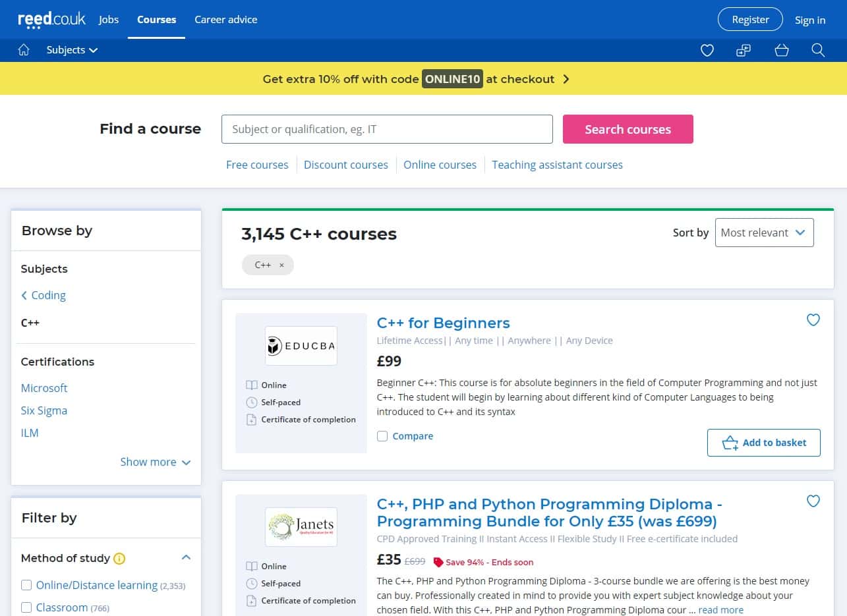The image size is (847, 616).
Task: Click the Method of study info icon
Action: click(119, 559)
